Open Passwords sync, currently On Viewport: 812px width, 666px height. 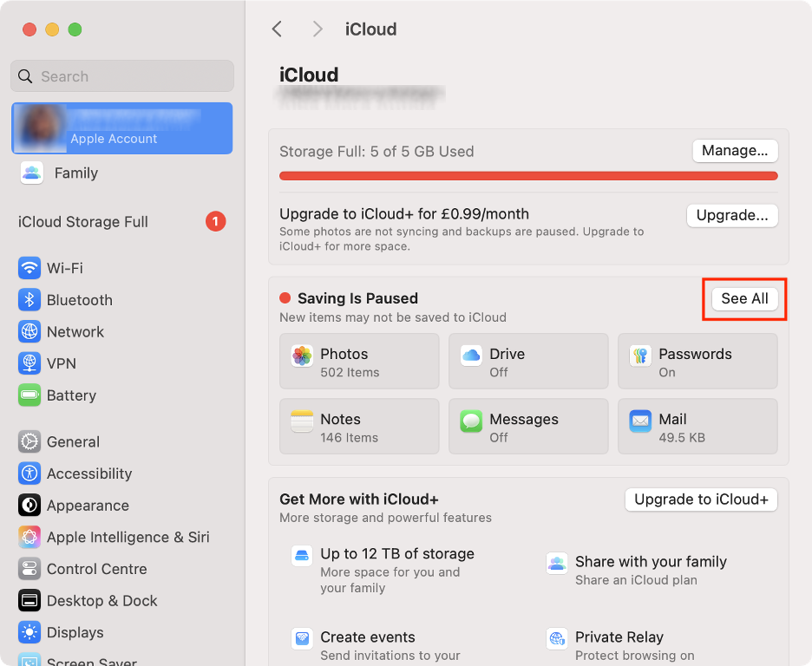pos(697,362)
